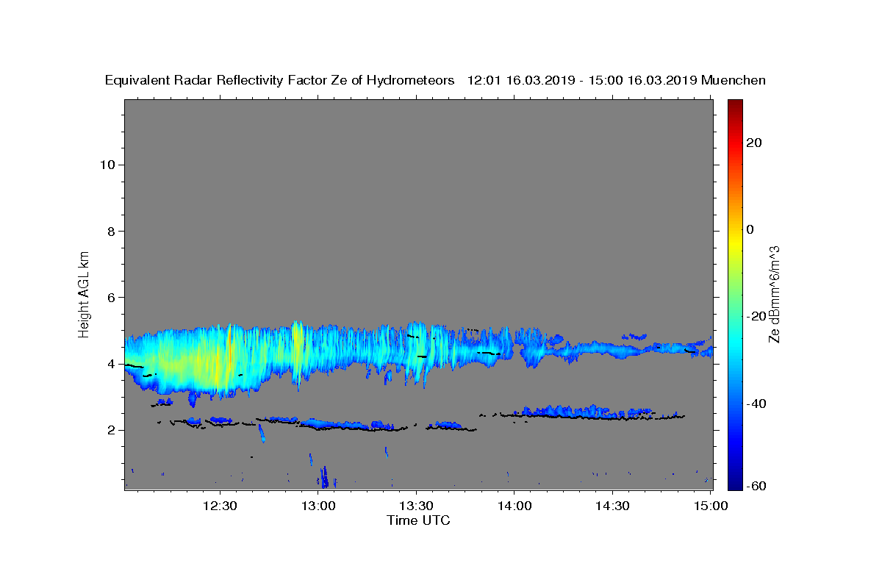882x588 pixels.
Task: Click the colorbar label -60
Action: coord(756,487)
